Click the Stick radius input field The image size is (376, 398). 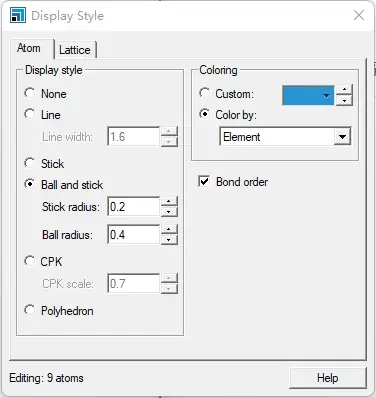coord(133,207)
